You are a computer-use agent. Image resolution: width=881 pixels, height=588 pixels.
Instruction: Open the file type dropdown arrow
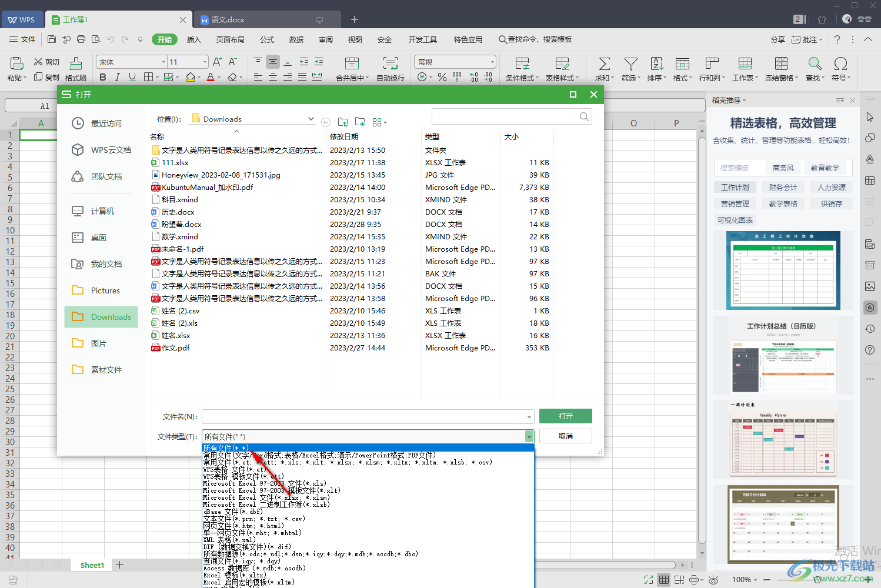(x=529, y=436)
